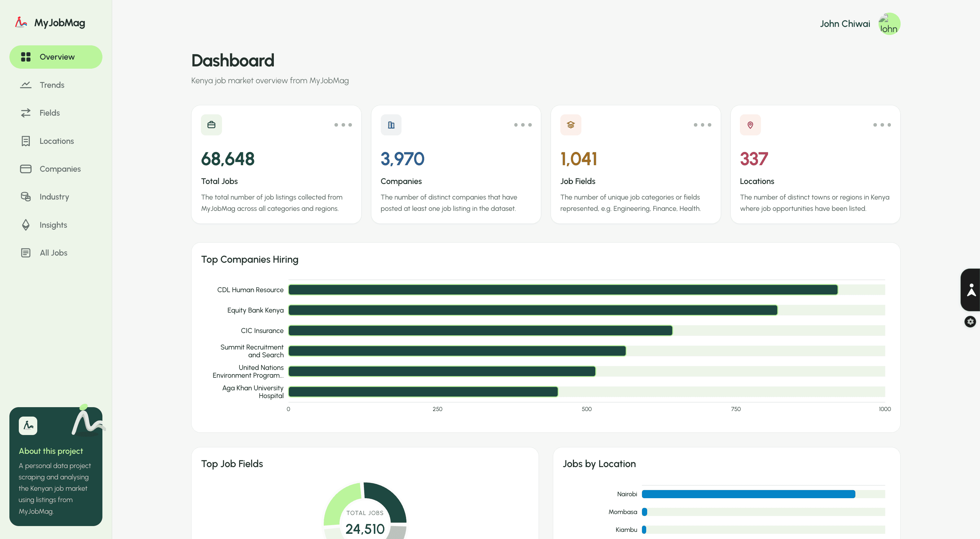Click the 3,970 companies figure
The width and height of the screenshot is (980, 539).
point(402,159)
